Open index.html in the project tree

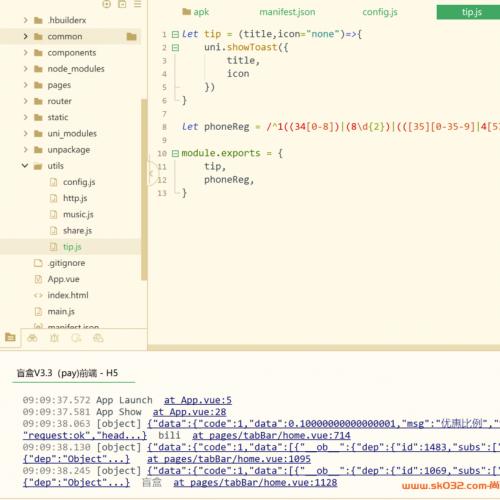coord(68,295)
